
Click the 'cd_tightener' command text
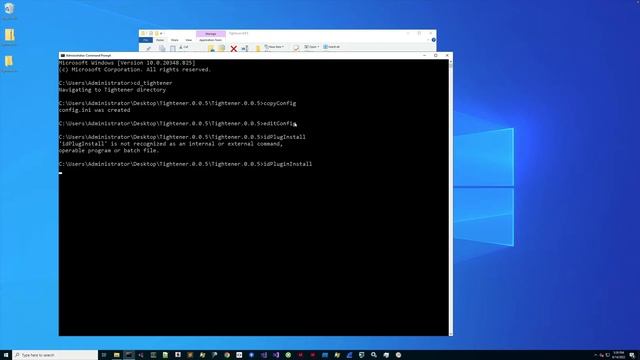pos(153,83)
